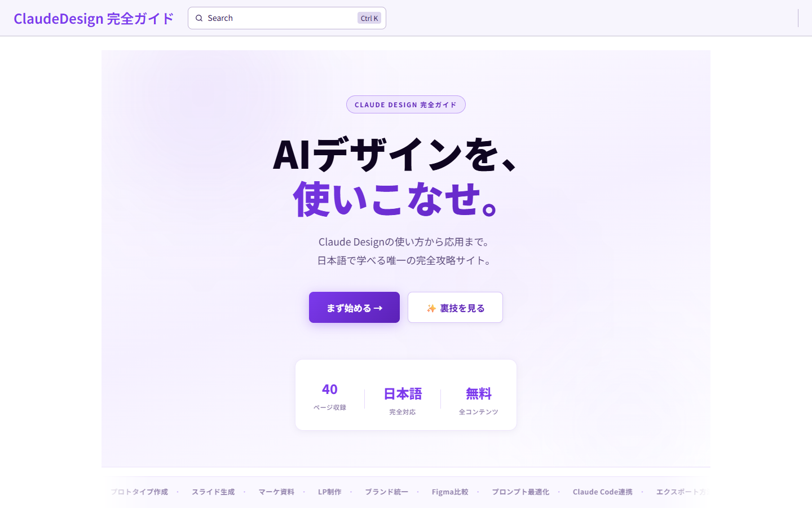Select the 無料 全コンテンツ stat
The image size is (812, 508).
[x=479, y=401]
